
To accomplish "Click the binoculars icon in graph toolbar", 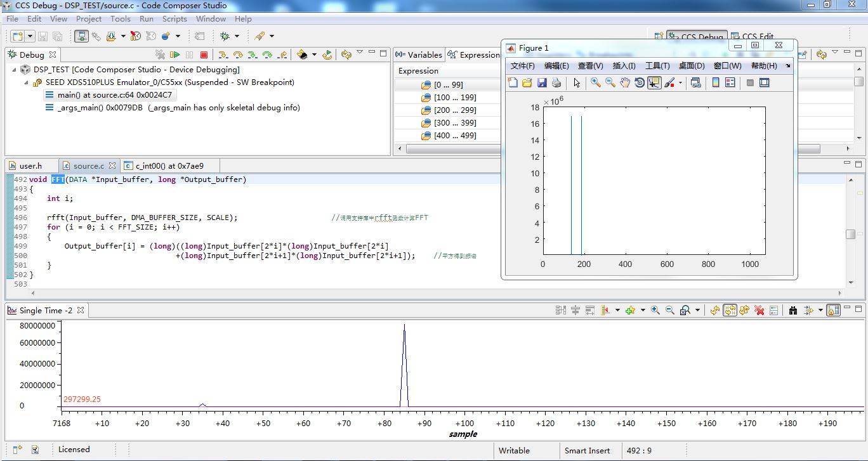I will [793, 310].
